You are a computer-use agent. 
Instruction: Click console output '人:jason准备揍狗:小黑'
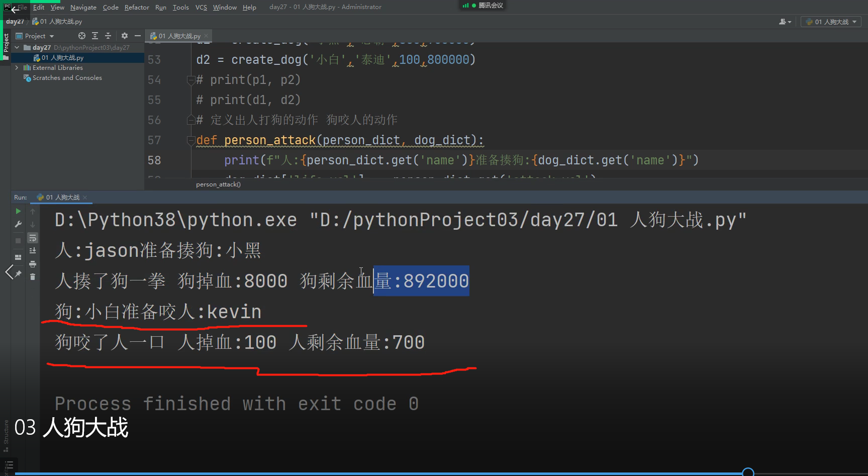coord(158,250)
